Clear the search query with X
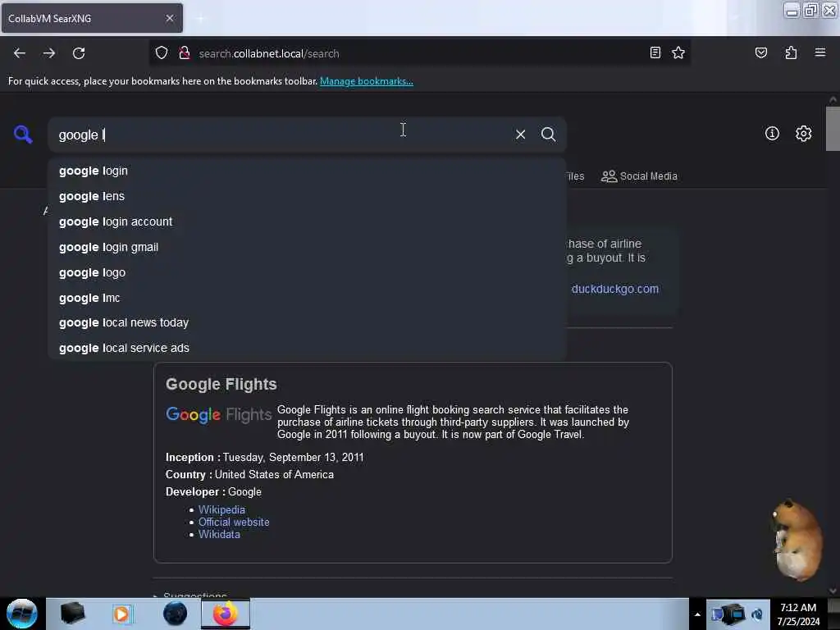840x630 pixels. [520, 135]
